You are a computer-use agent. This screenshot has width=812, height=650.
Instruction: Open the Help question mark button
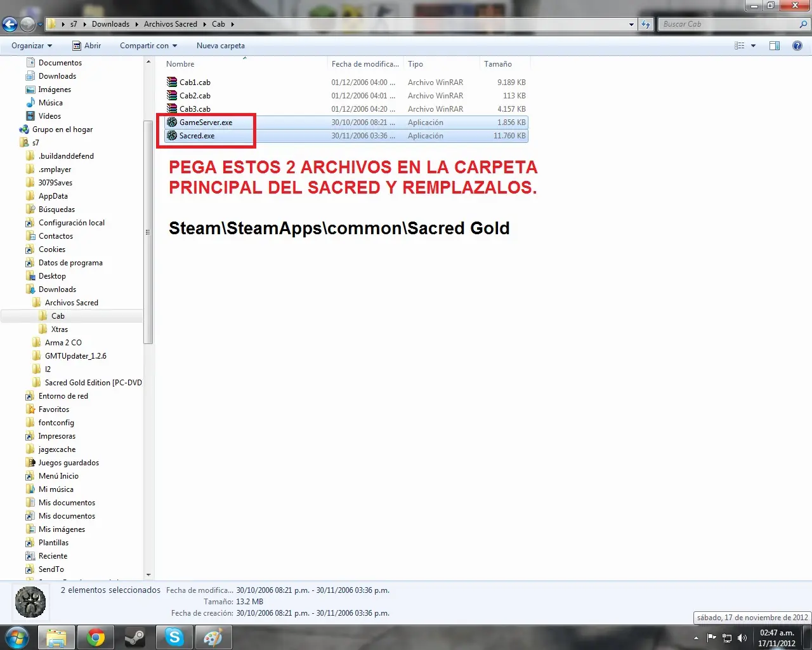click(797, 46)
